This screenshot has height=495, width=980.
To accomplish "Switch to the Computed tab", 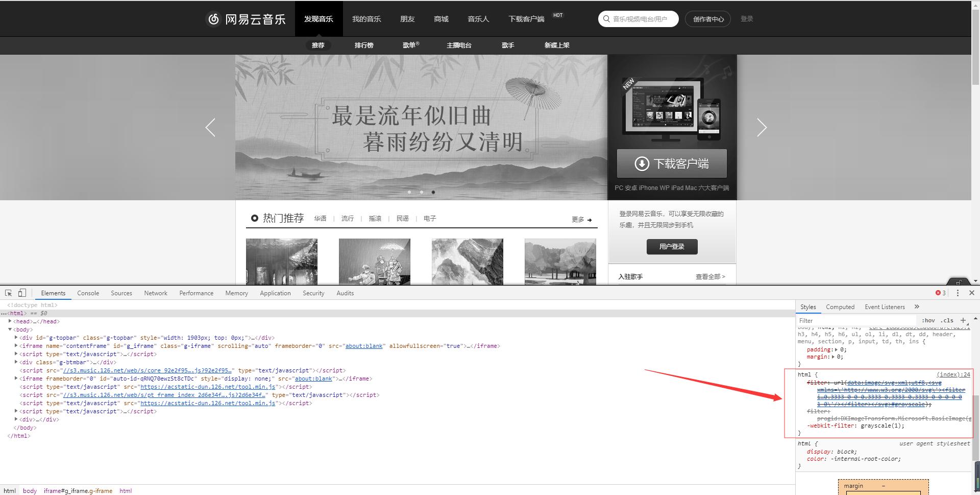I will point(840,307).
